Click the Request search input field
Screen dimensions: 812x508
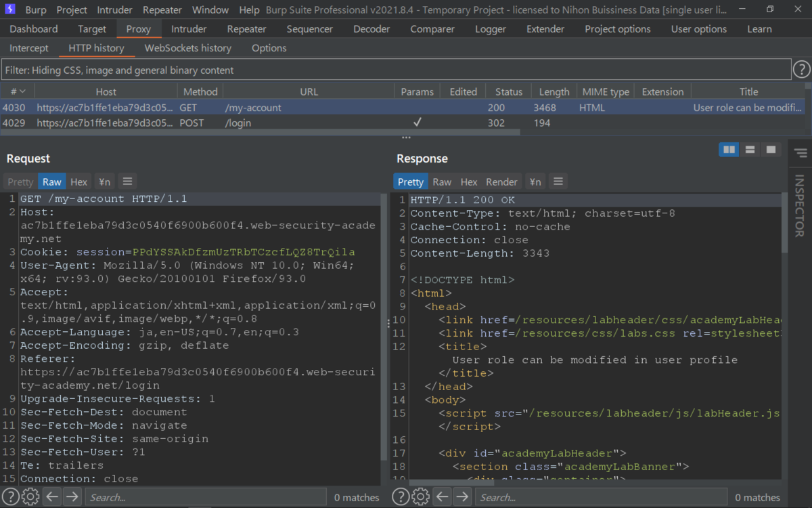tap(205, 497)
